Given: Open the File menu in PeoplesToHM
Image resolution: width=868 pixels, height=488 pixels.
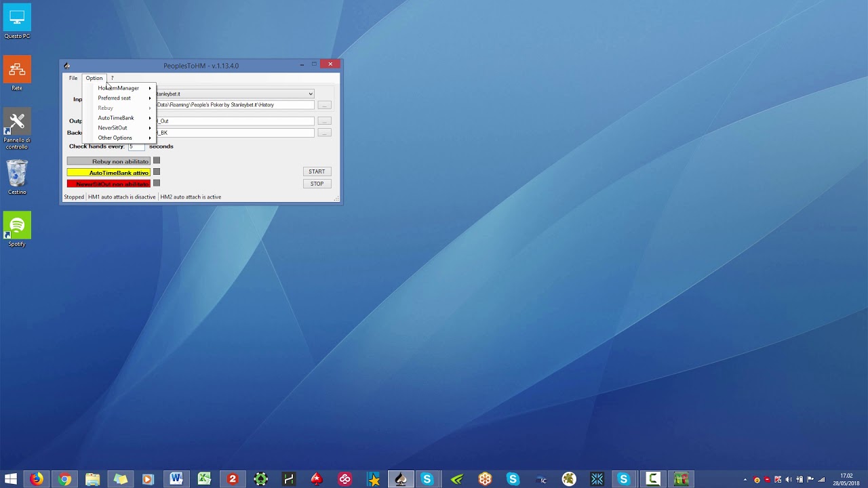Looking at the screenshot, I should pos(73,78).
